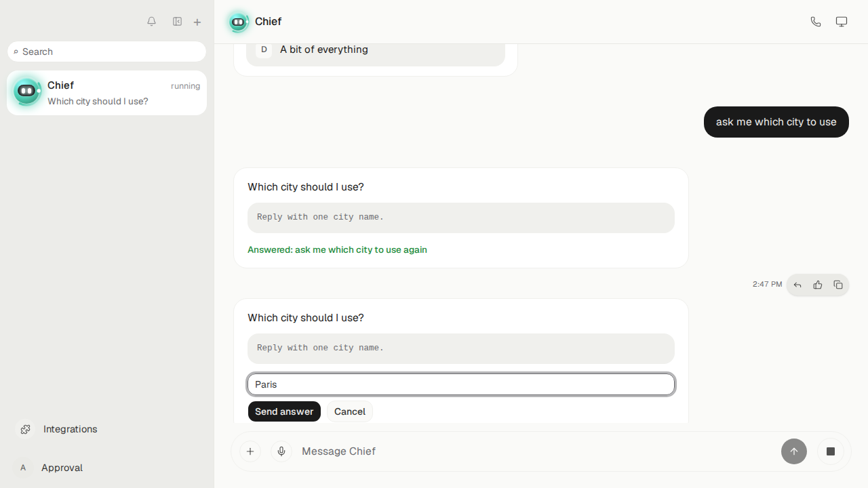
Task: Stop the running response
Action: 831,451
